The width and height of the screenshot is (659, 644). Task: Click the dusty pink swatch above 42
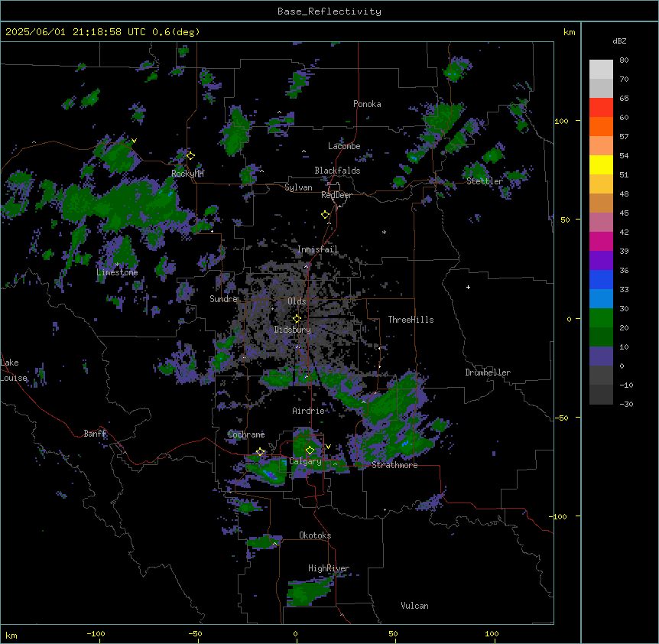point(601,223)
